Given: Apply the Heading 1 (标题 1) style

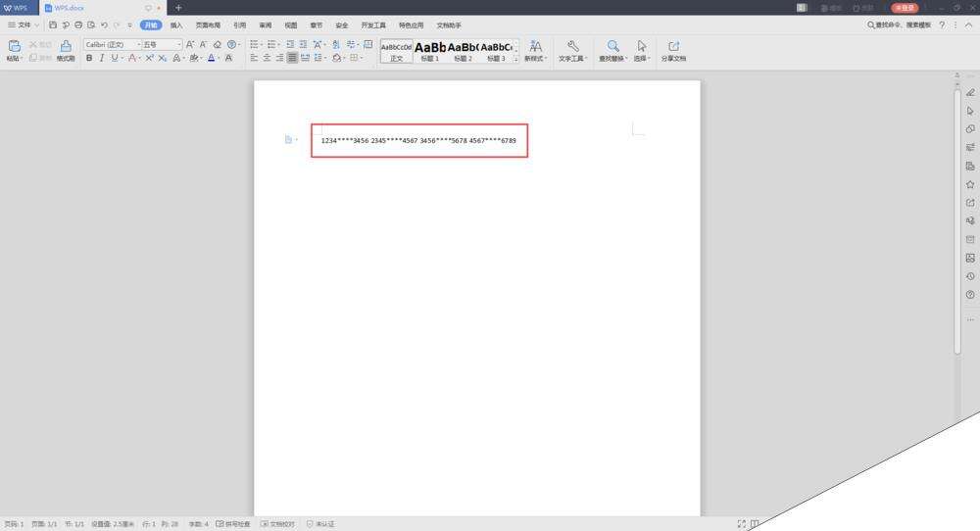Looking at the screenshot, I should coord(430,50).
